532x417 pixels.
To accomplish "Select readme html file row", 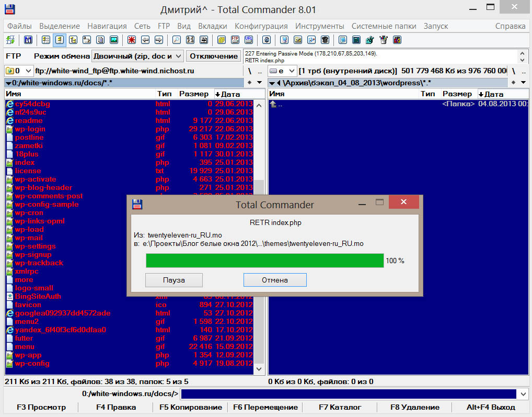I will [x=130, y=120].
